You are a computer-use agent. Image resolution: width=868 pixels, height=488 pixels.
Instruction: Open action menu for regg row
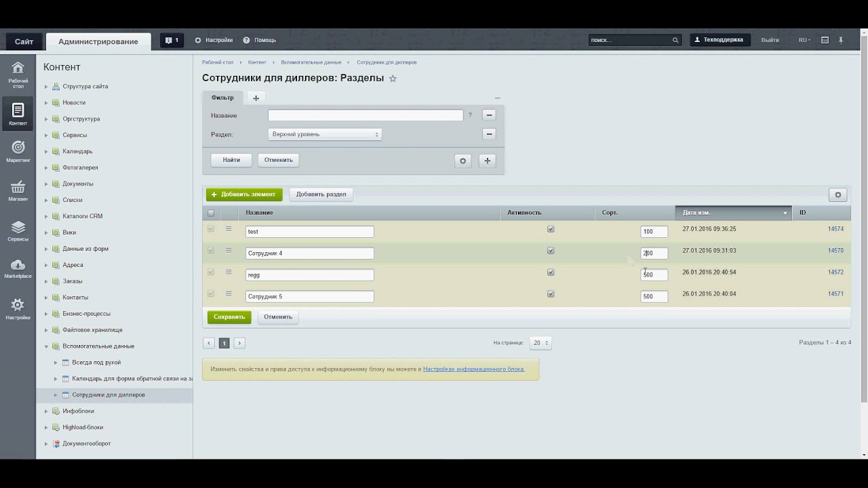pyautogui.click(x=229, y=272)
